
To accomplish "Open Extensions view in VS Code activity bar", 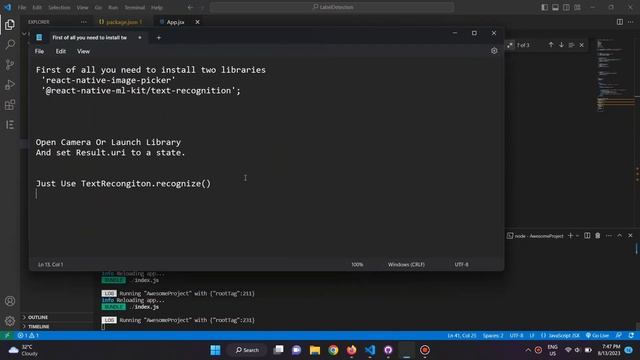I will pyautogui.click(x=10, y=104).
